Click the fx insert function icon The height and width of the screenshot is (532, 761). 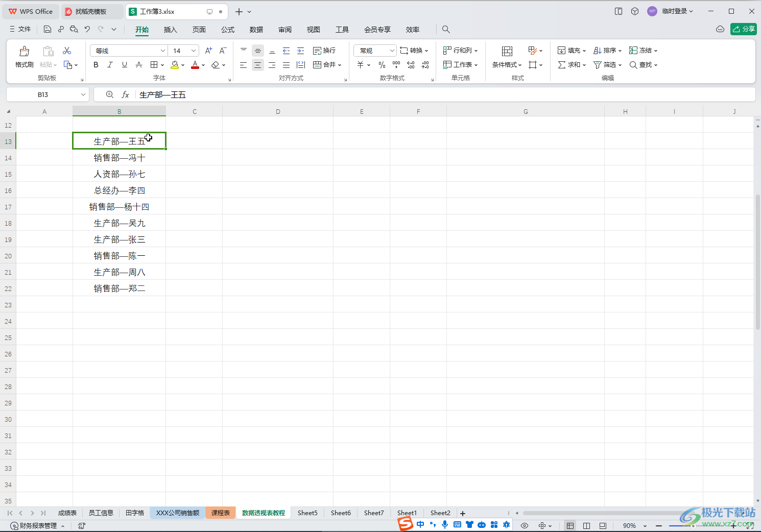click(x=125, y=94)
